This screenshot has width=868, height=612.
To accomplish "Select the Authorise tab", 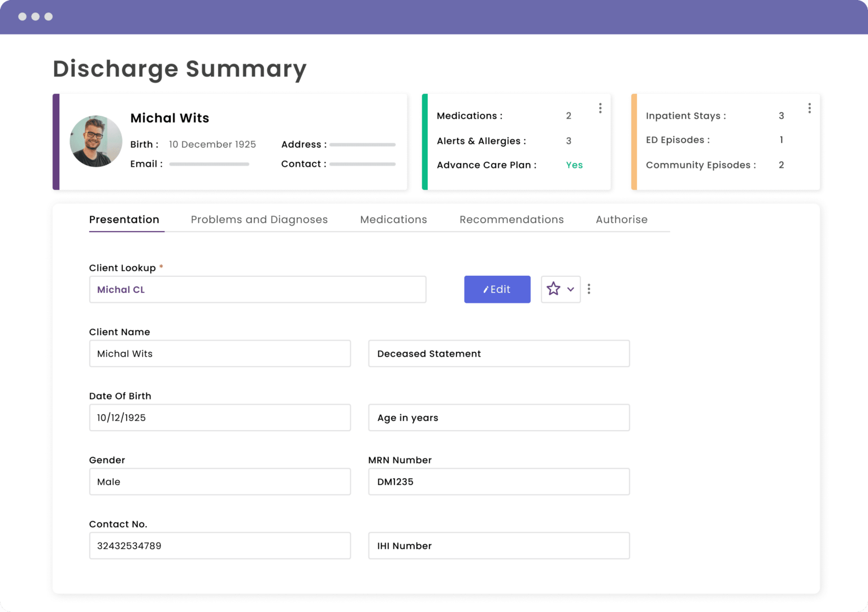I will point(621,219).
